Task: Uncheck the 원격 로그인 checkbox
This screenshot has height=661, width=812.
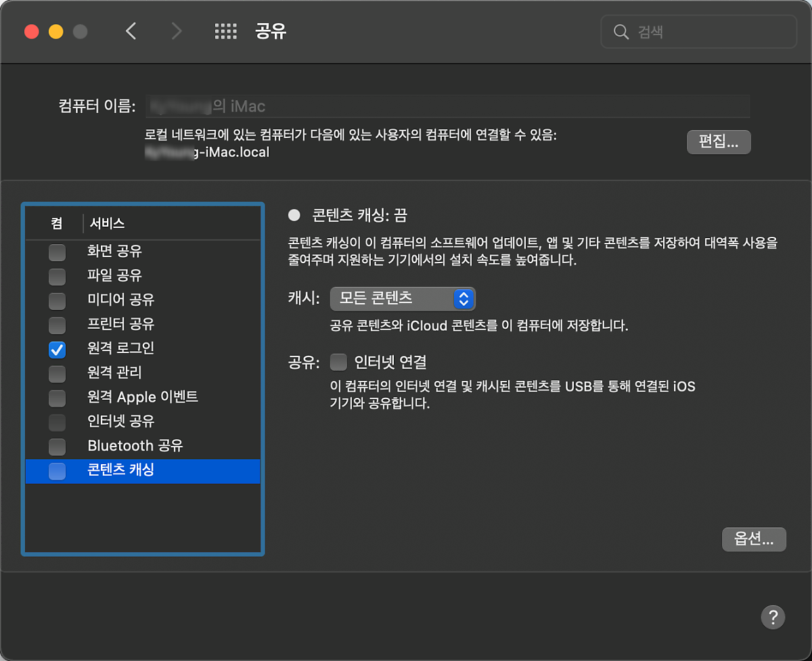Action: pyautogui.click(x=58, y=349)
